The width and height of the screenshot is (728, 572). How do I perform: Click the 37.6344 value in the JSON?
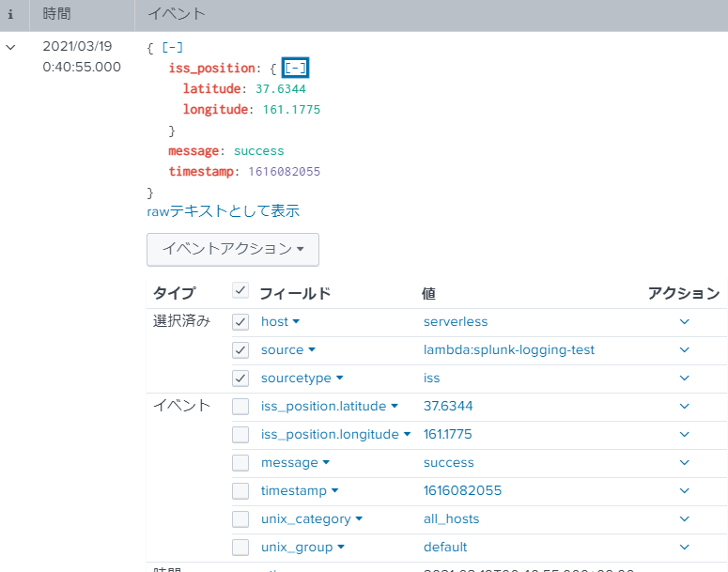[x=281, y=89]
